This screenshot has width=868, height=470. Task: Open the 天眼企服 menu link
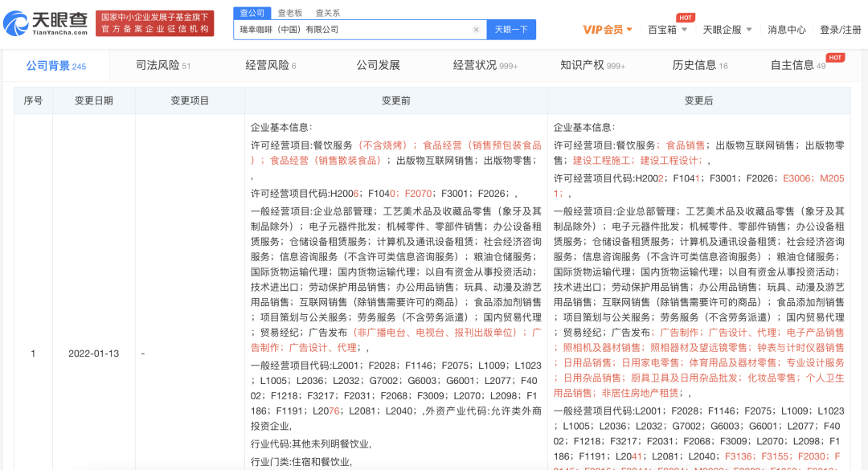(722, 30)
